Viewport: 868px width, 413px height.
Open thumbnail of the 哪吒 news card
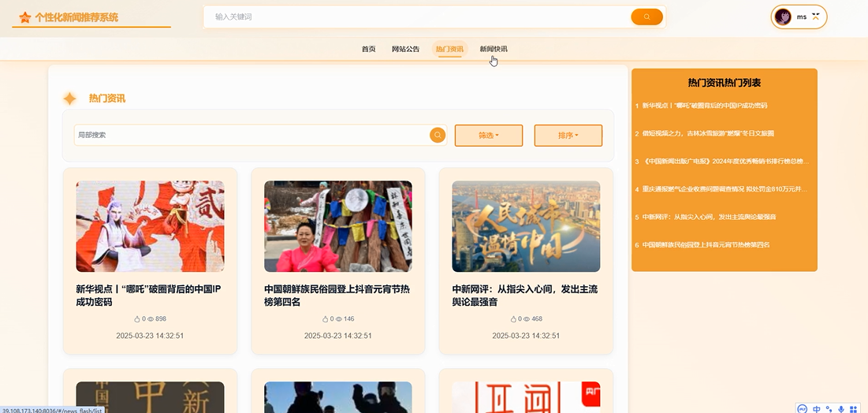pyautogui.click(x=150, y=226)
